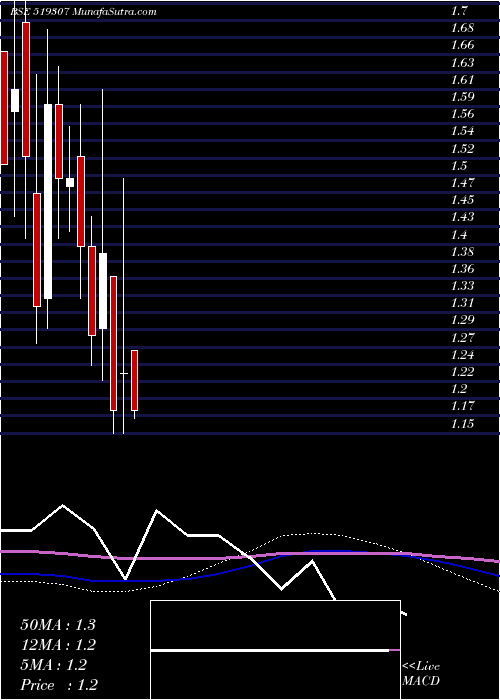500x700 pixels.
Task: Click the 1.2 price axis label
Action: click(459, 389)
